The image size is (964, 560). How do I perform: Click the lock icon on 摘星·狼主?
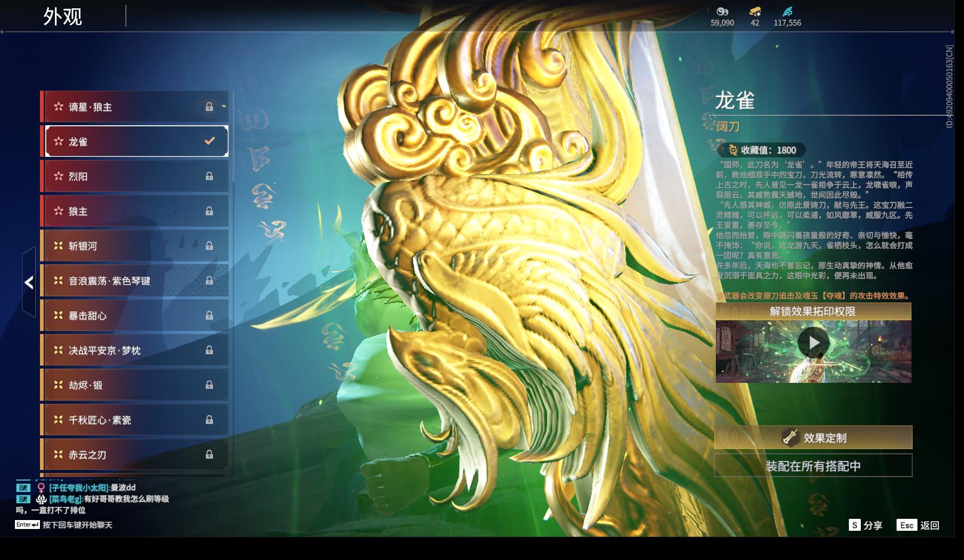tap(209, 107)
